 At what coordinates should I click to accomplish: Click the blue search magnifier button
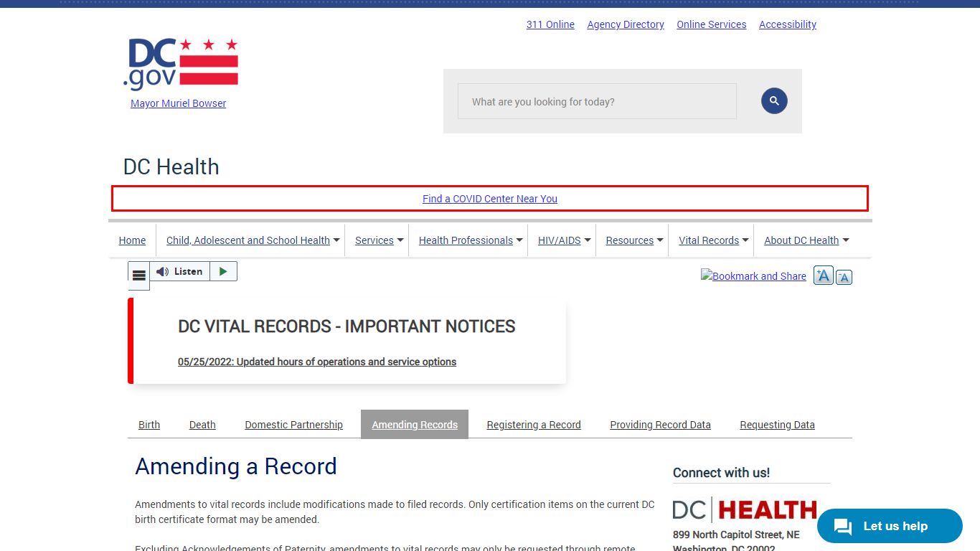774,101
